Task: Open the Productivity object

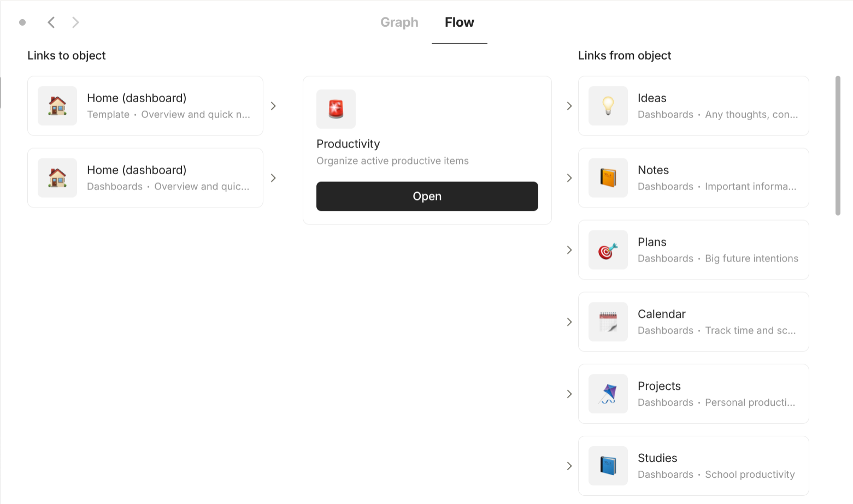Action: pos(427,196)
